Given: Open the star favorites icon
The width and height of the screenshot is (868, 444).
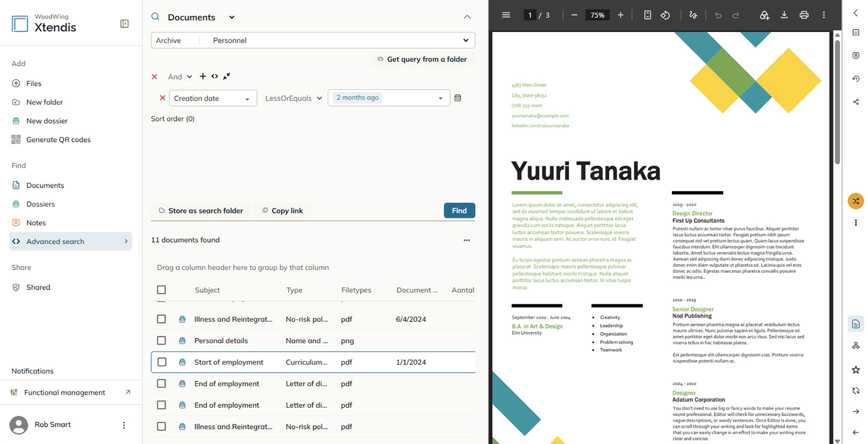Looking at the screenshot, I should (856, 370).
